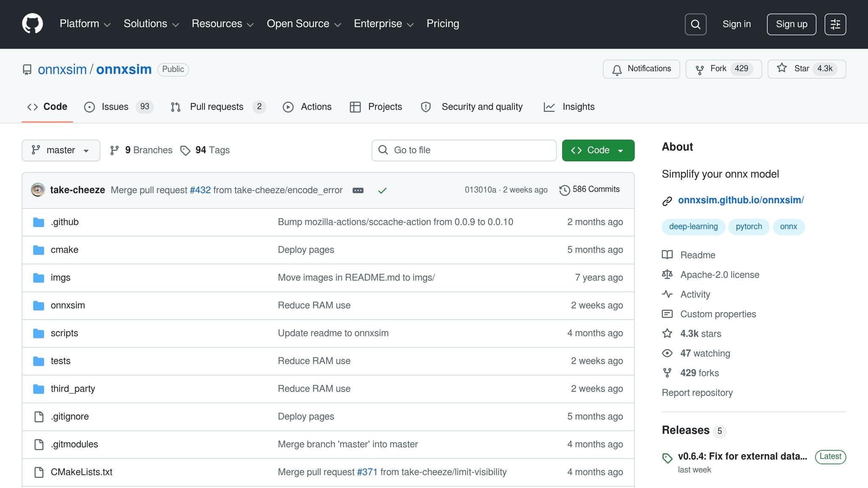Viewport: 868px width, 488px height.
Task: Open the onnxsim owner link
Action: 62,69
